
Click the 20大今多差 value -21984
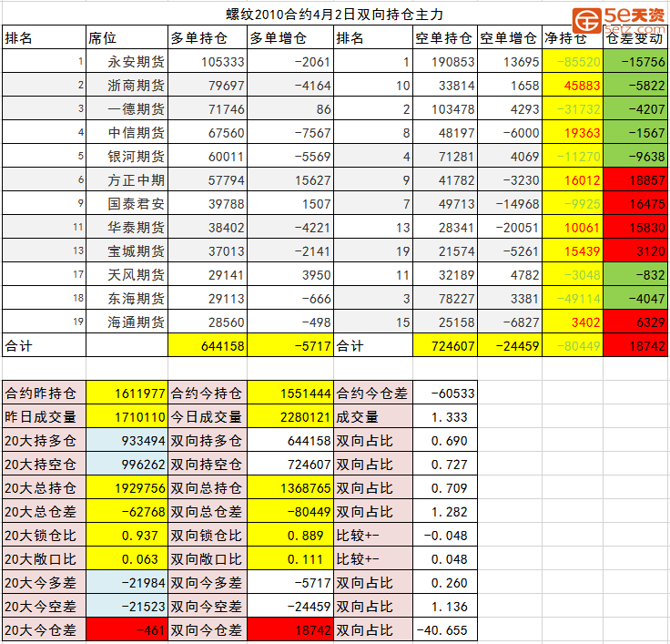pos(127,582)
